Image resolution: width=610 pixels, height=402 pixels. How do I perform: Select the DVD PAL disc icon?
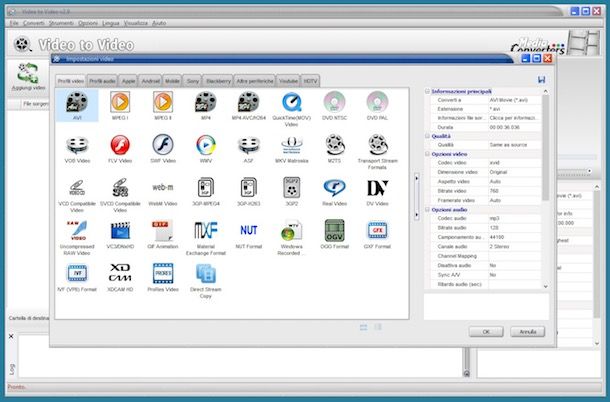[377, 102]
